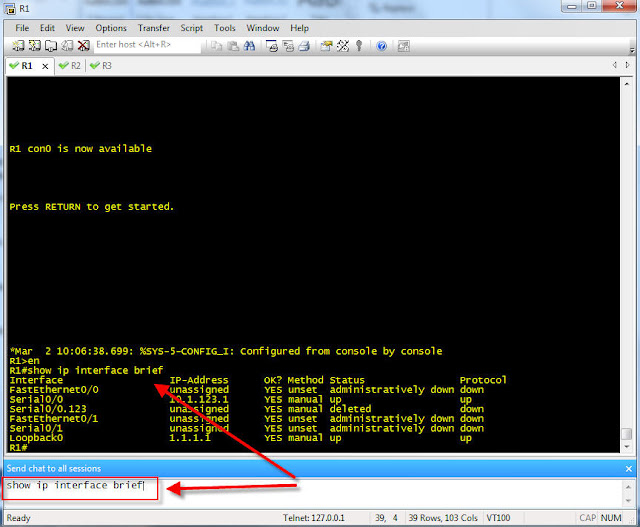
Task: Click the Print icon in toolbar
Action: pos(304,46)
